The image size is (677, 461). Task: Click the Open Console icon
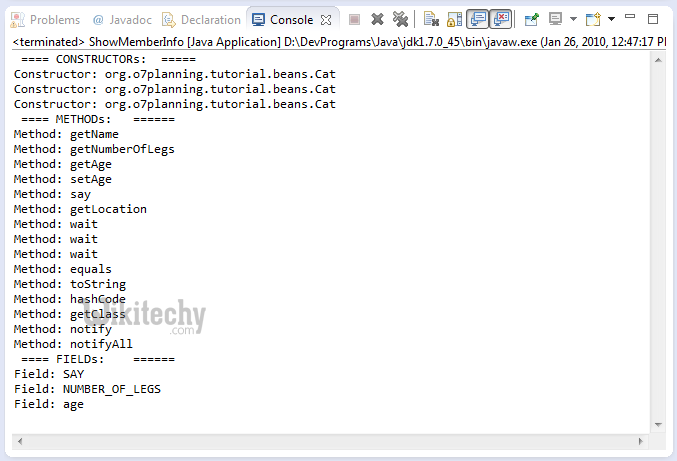(x=593, y=19)
